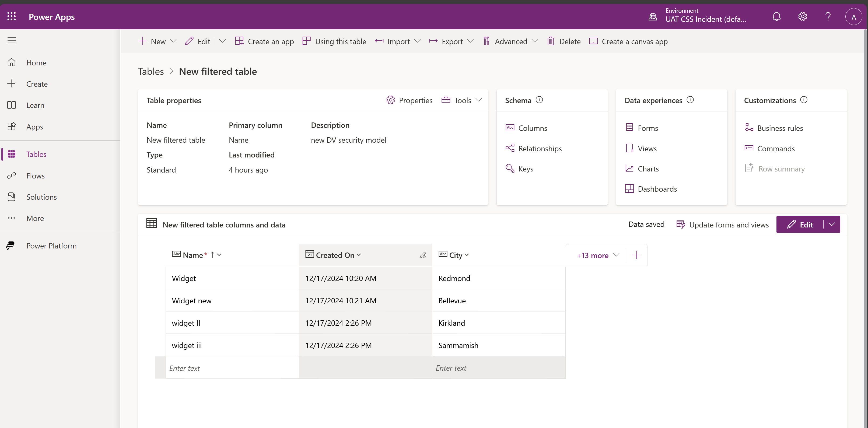Viewport: 868px width, 428px height.
Task: Open Dashboards under Data experiences
Action: coord(651,189)
